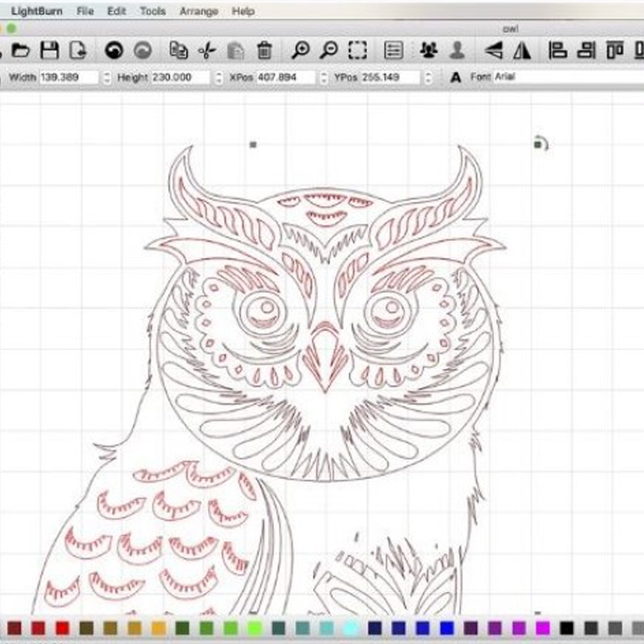
Task: Select the text tool letter A icon
Action: point(456,77)
